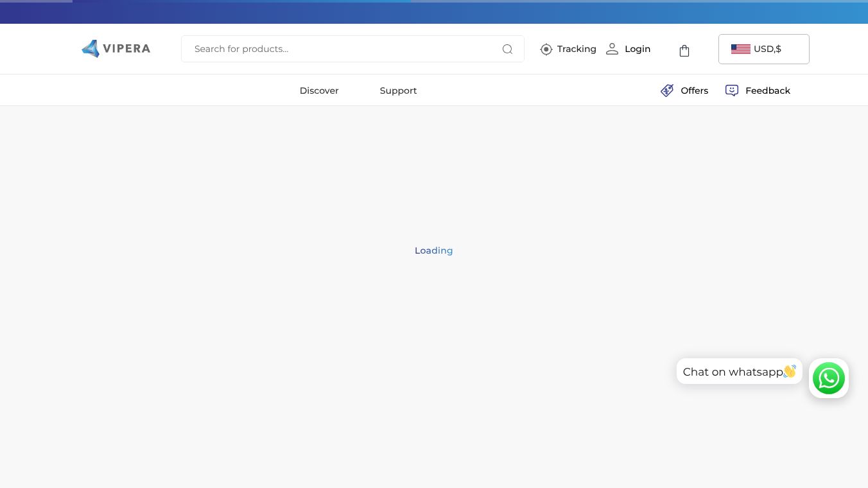The width and height of the screenshot is (868, 488).
Task: Click the green WhatsApp icon
Action: (829, 378)
